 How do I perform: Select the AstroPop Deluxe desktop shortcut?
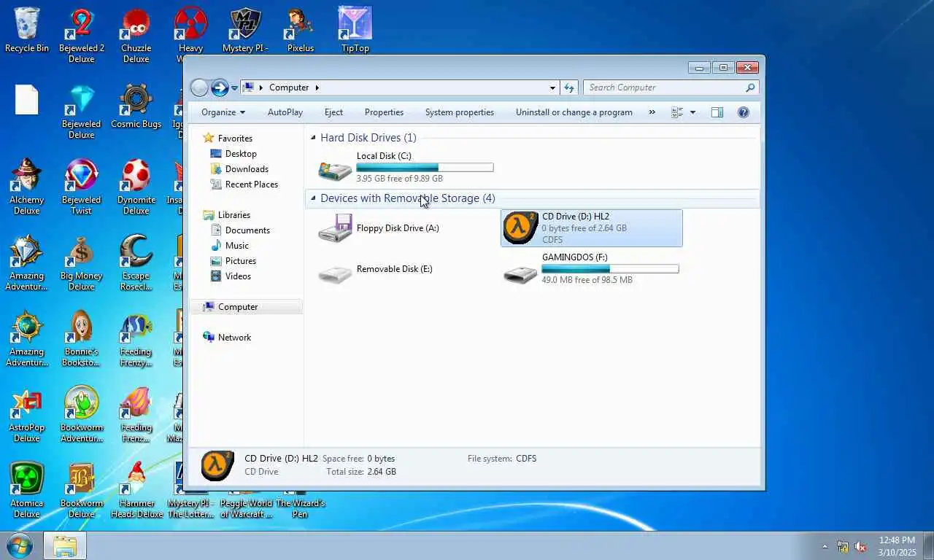(27, 414)
